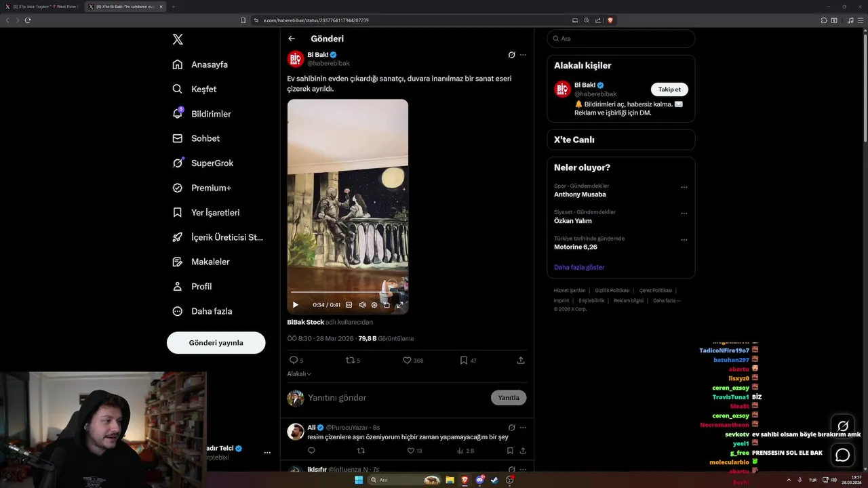Screen dimensions: 868x488
Task: Open more options on Bi Bak! post
Action: coord(523,55)
